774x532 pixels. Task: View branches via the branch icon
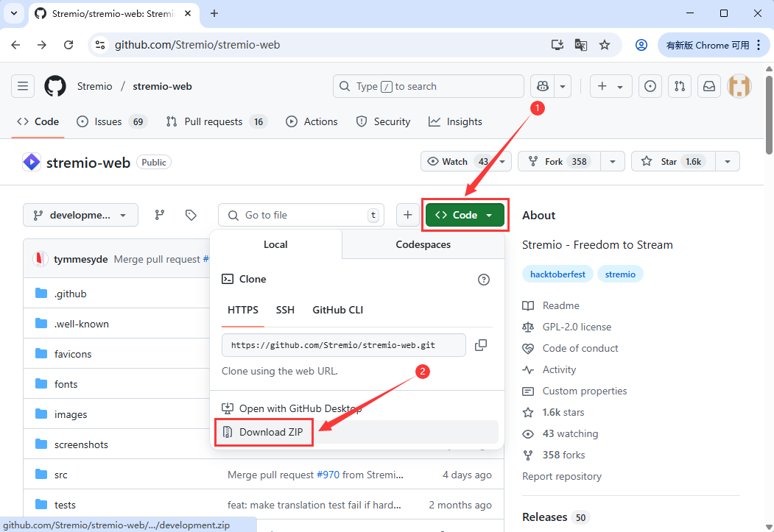coord(160,215)
